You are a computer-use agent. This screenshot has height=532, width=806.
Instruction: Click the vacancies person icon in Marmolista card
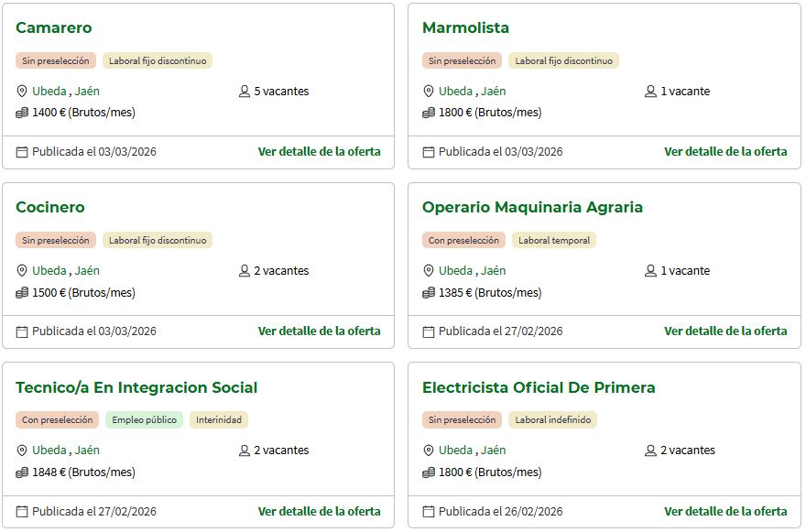pos(651,92)
